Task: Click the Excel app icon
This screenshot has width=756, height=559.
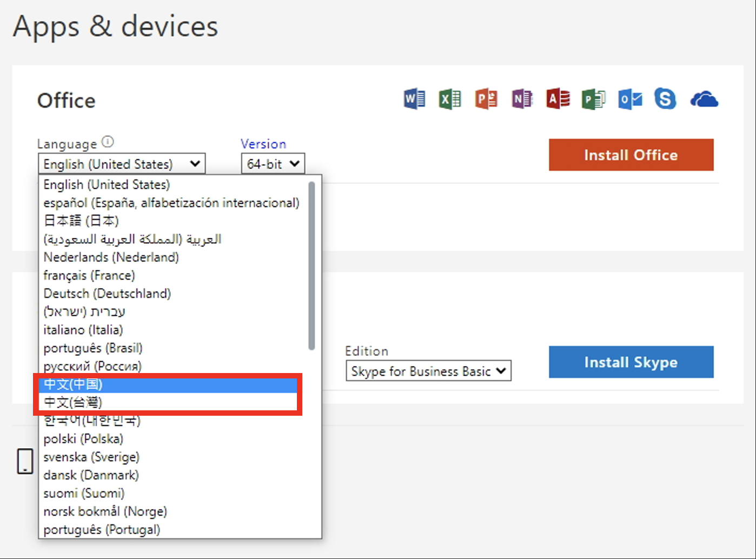Action: 450,99
